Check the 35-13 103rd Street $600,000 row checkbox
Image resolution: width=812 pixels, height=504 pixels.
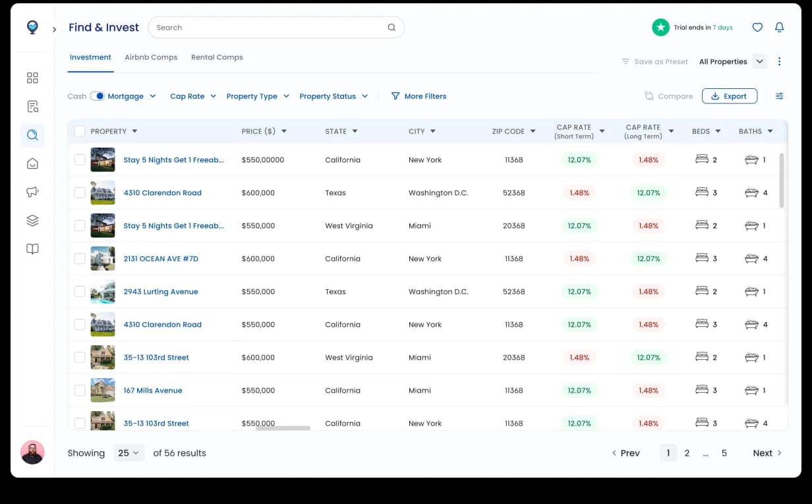[x=80, y=357]
